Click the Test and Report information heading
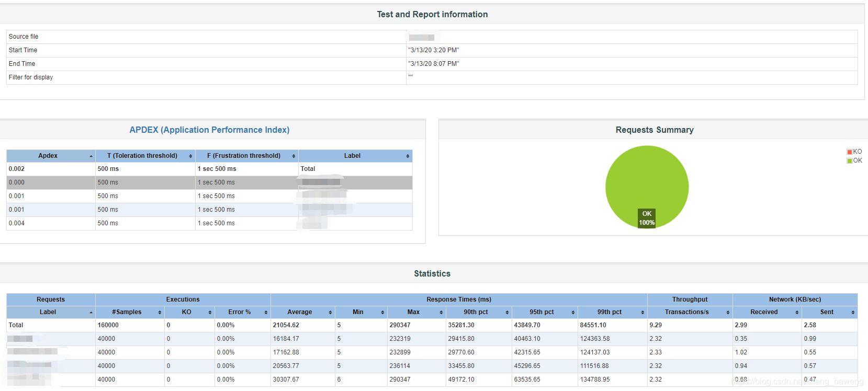The image size is (868, 391). pyautogui.click(x=432, y=15)
